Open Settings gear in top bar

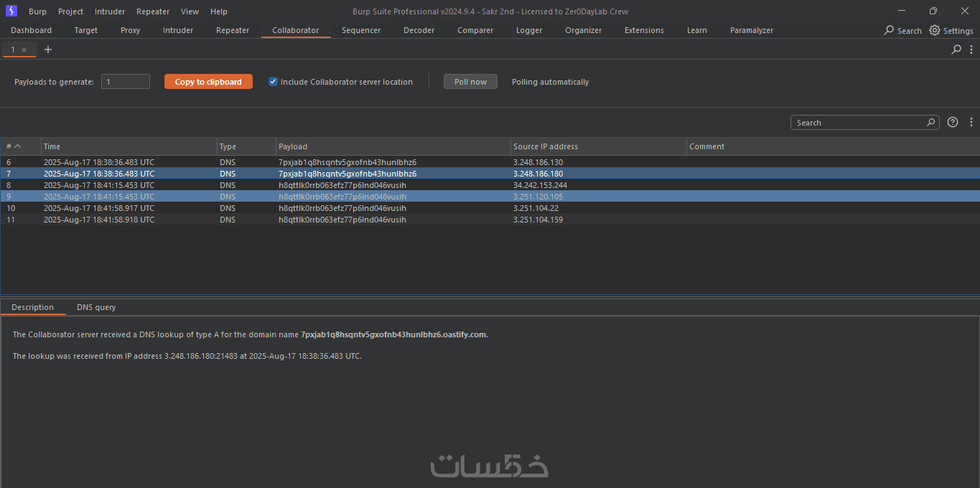tap(934, 30)
